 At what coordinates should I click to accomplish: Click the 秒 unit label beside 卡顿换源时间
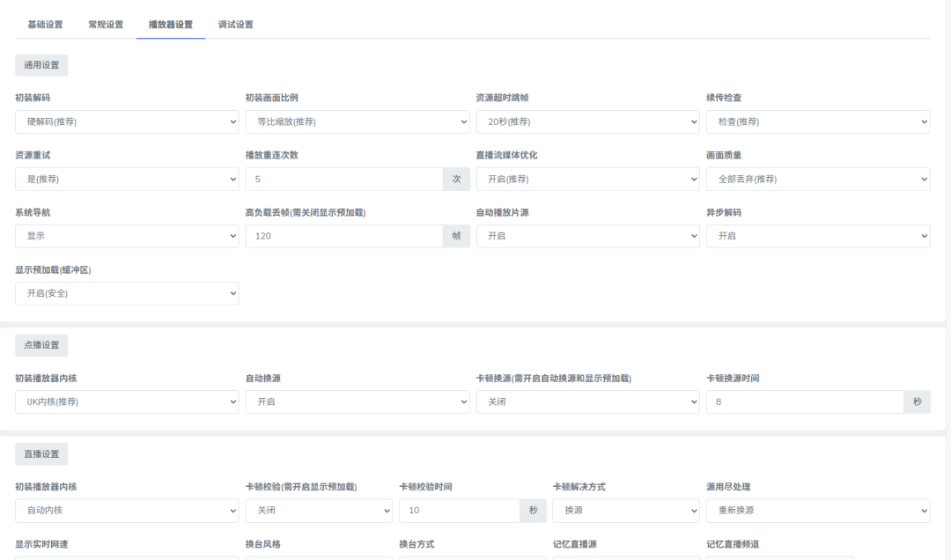click(917, 402)
